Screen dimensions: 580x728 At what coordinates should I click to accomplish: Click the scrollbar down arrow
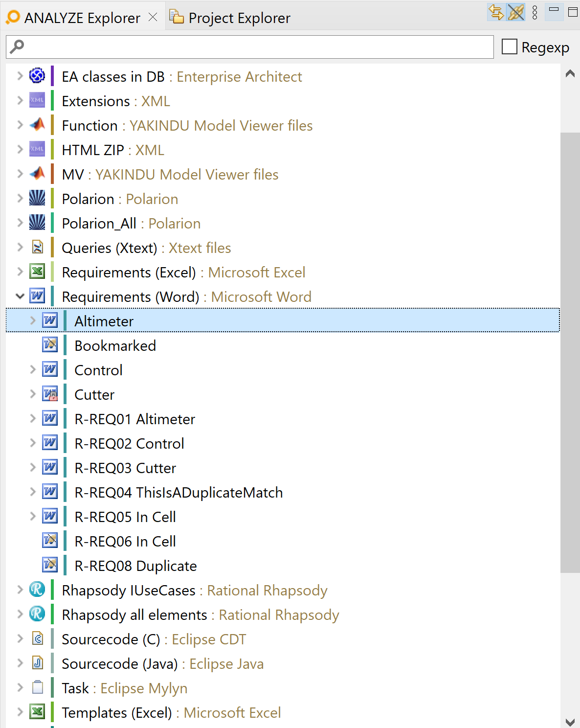point(570,722)
